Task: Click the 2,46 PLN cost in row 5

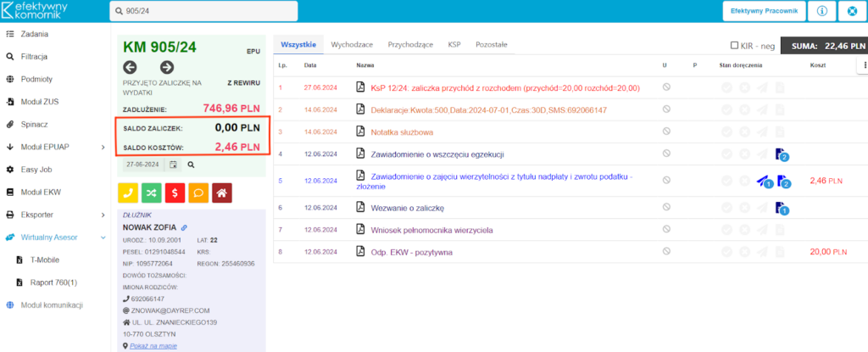Action: point(828,181)
